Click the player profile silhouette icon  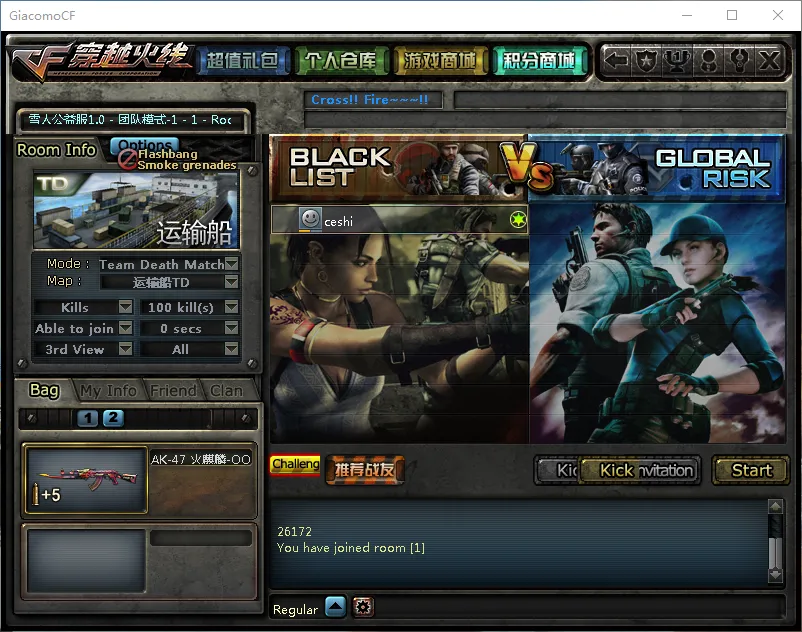pos(708,61)
